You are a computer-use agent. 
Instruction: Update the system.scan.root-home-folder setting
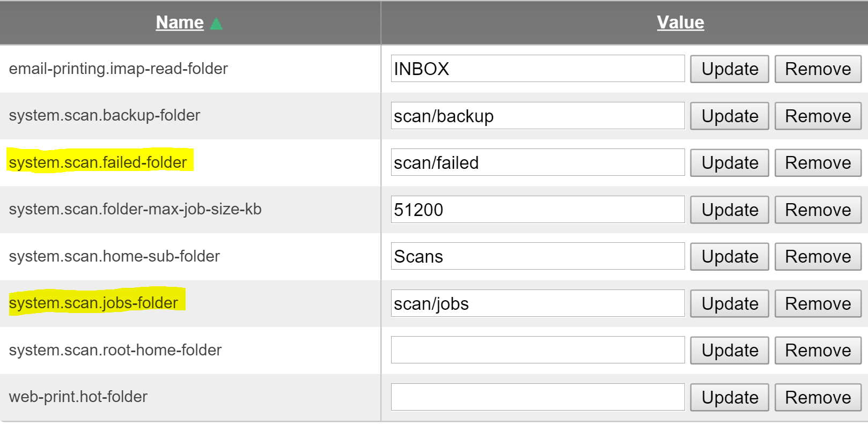729,351
